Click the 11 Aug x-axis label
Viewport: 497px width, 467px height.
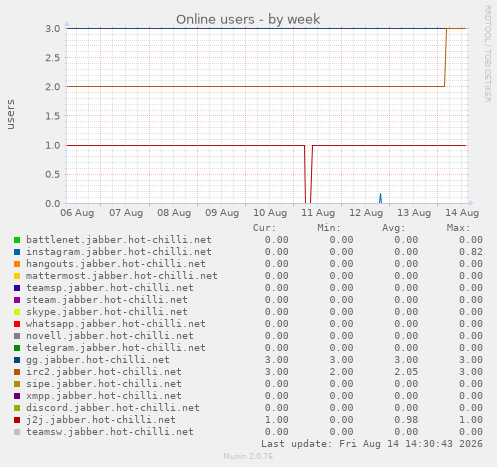pos(318,213)
